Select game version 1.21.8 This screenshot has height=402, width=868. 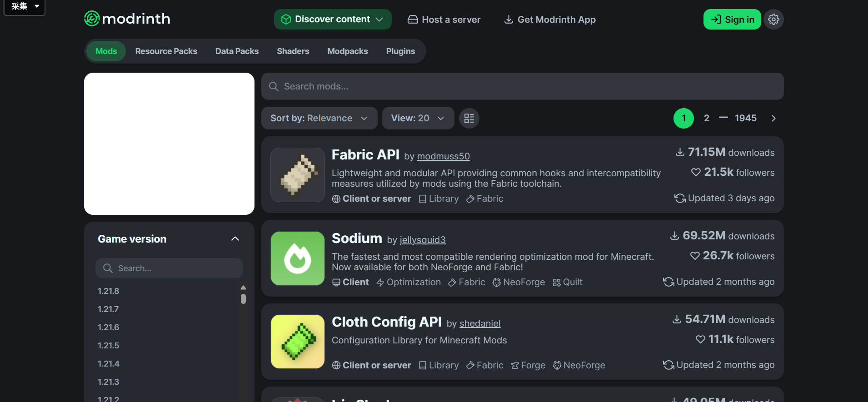[x=109, y=291]
